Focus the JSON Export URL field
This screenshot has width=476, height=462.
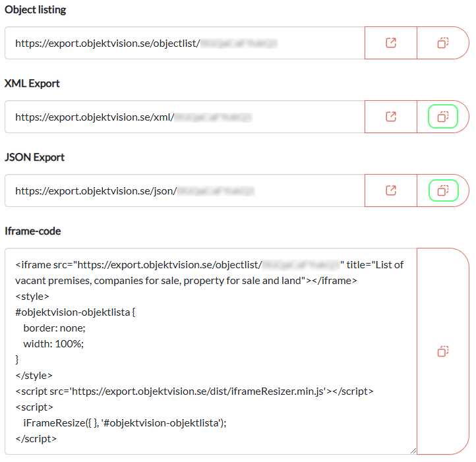pos(185,190)
